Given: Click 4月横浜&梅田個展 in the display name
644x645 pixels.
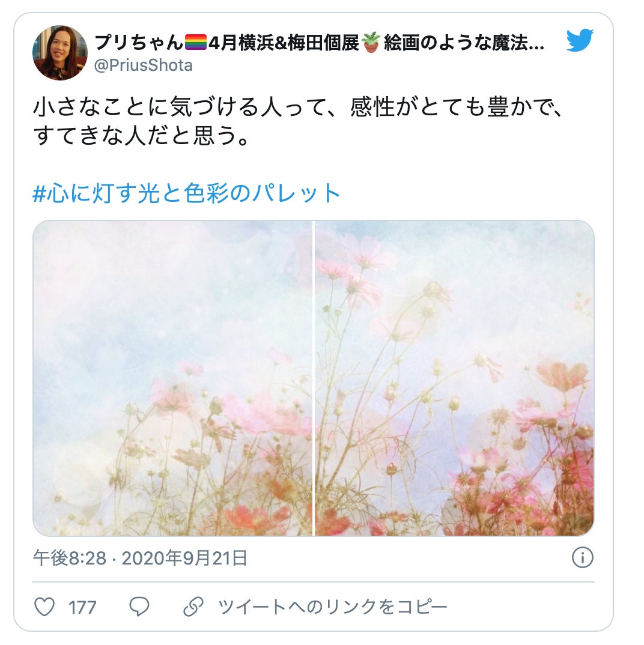Looking at the screenshot, I should point(284,43).
